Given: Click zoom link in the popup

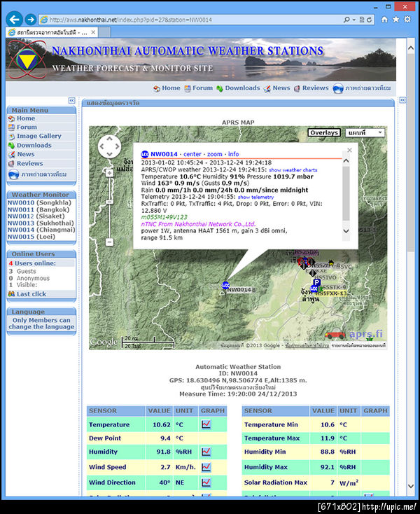Looking at the screenshot, I should [215, 154].
